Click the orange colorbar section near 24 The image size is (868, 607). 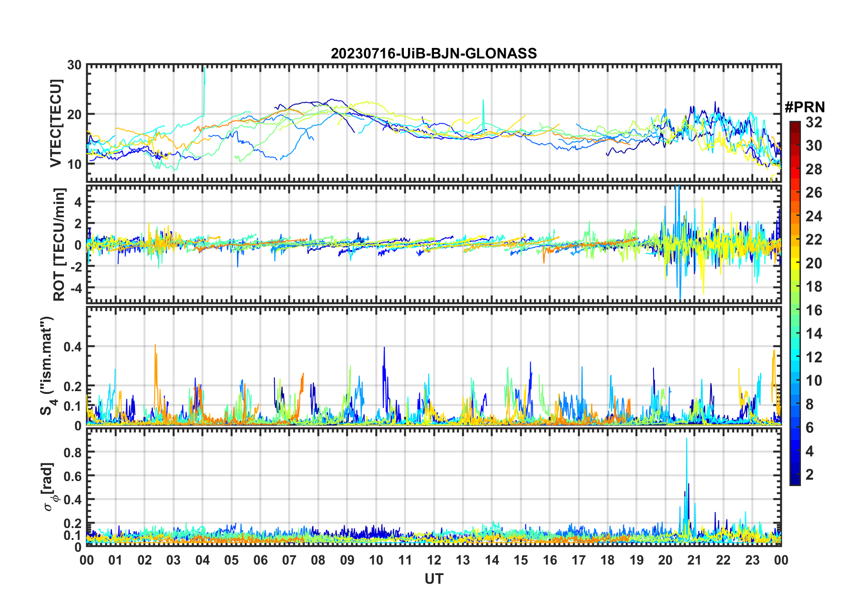(795, 216)
